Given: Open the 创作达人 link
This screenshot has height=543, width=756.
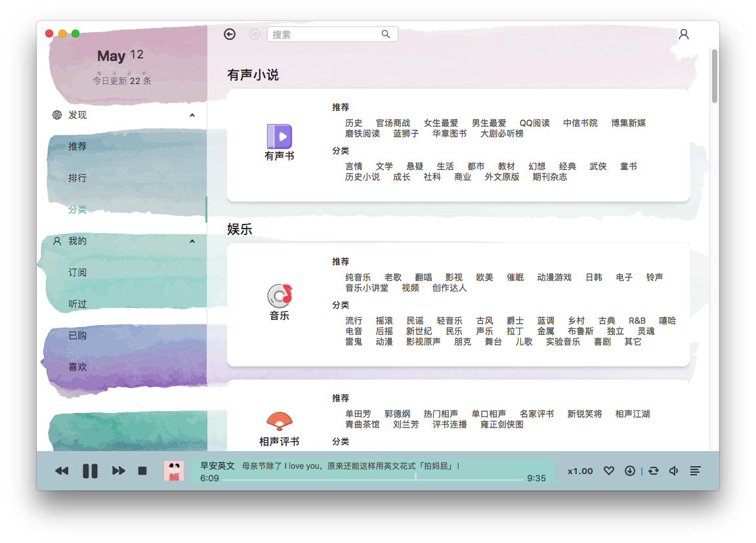Looking at the screenshot, I should point(450,288).
